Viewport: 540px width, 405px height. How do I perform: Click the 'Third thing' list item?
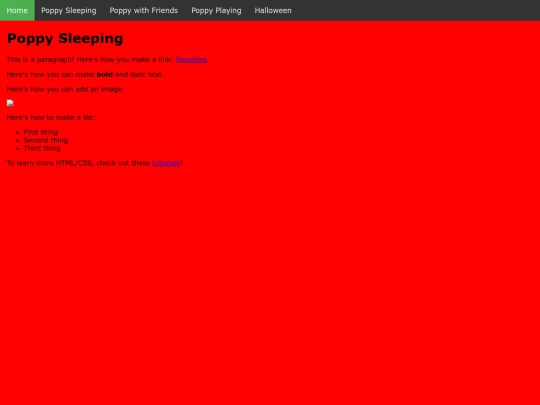pos(42,148)
